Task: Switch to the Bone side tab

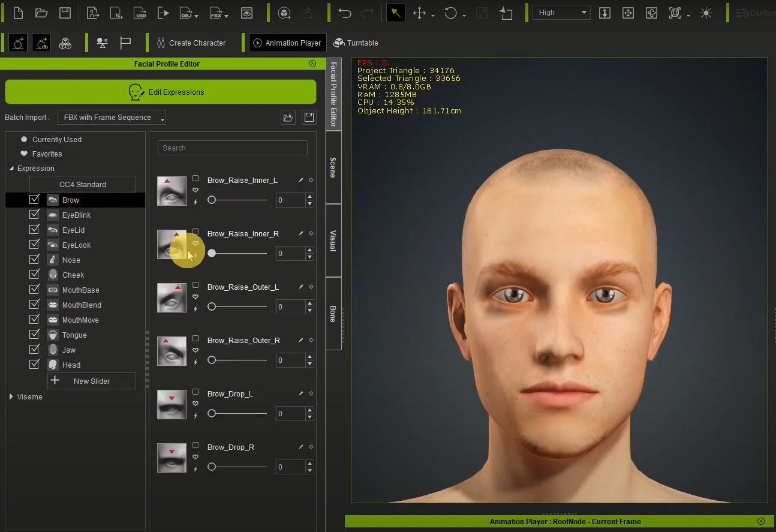Action: coord(333,314)
